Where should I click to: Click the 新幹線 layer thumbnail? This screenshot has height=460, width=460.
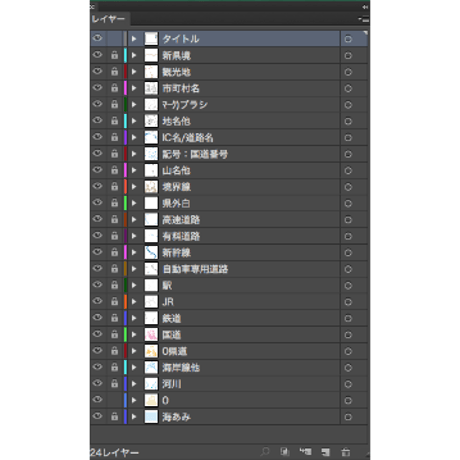click(x=151, y=253)
